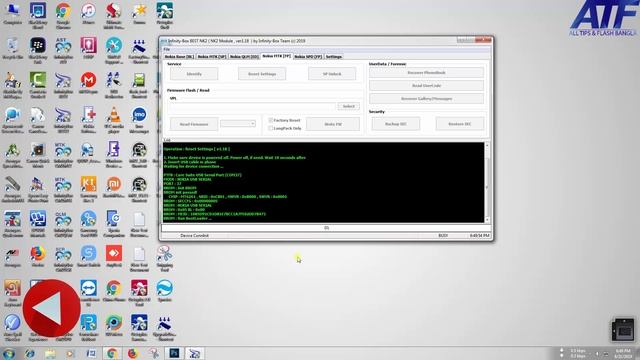Screen dimensions: 640x360
Task: Open the Smart Switch desktop shortcut
Action: [88, 256]
